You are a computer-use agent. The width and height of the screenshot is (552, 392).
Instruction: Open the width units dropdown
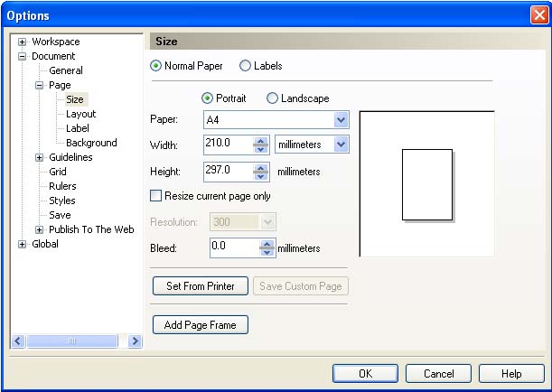click(x=341, y=145)
